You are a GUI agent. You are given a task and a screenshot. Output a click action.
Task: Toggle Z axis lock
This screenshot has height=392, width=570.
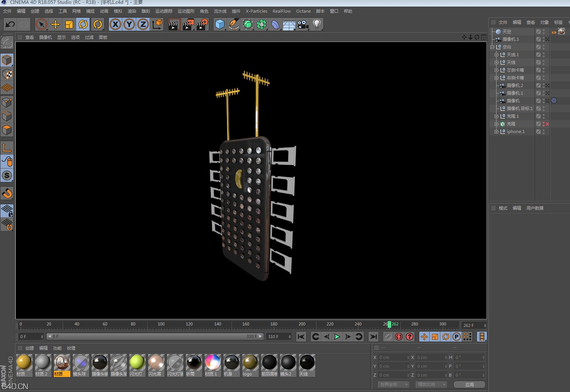tap(143, 25)
